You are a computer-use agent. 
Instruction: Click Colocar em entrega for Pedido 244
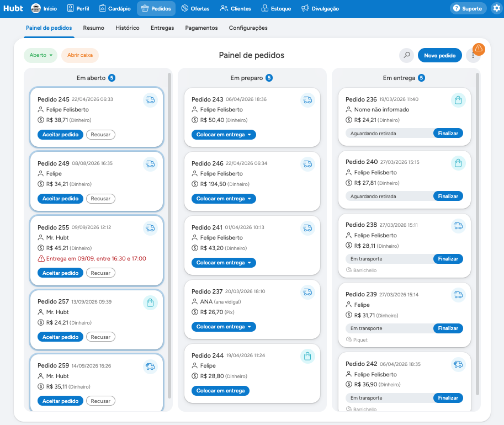(220, 391)
